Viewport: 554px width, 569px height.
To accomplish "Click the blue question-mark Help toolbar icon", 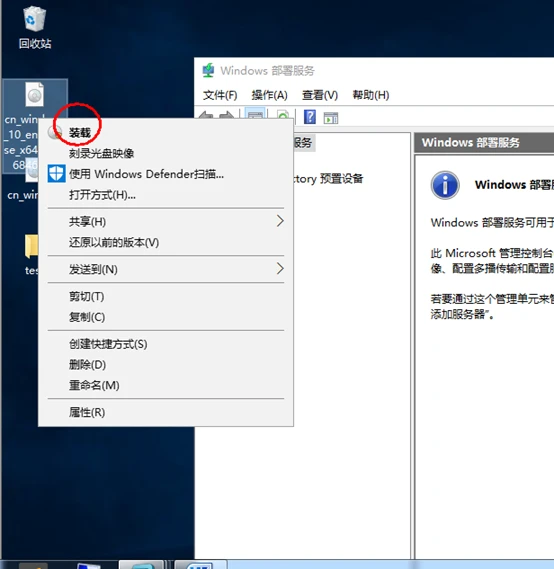I will (x=309, y=117).
